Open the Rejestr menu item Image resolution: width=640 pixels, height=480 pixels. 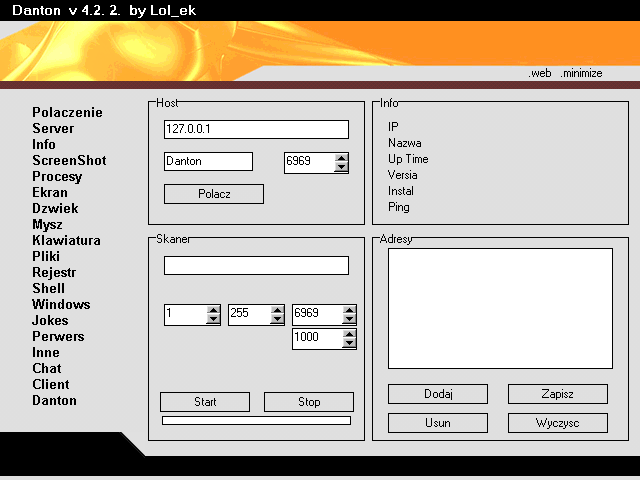54,273
